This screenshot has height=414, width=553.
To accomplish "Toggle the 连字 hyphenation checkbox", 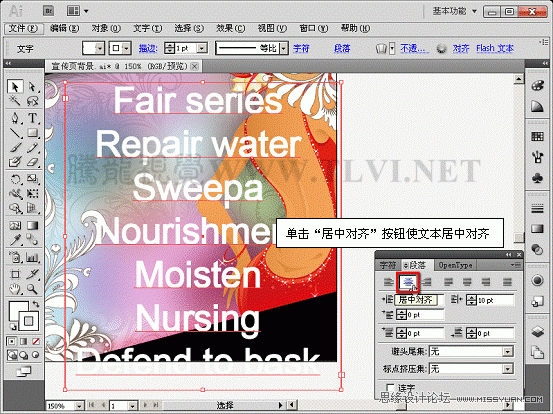I will [x=390, y=387].
